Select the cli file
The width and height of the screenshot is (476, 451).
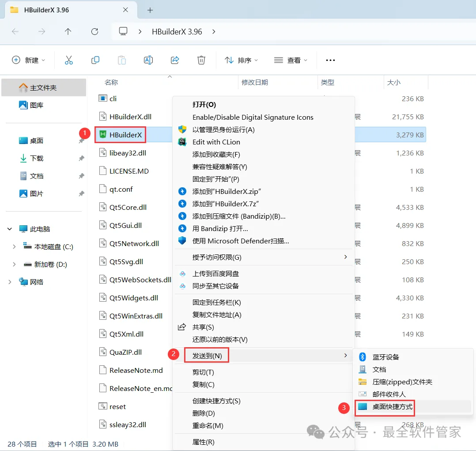[108, 99]
